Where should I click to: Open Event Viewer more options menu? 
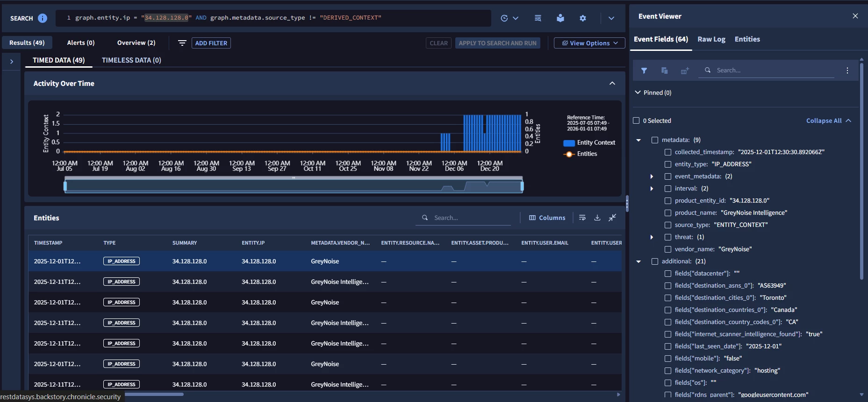point(847,71)
